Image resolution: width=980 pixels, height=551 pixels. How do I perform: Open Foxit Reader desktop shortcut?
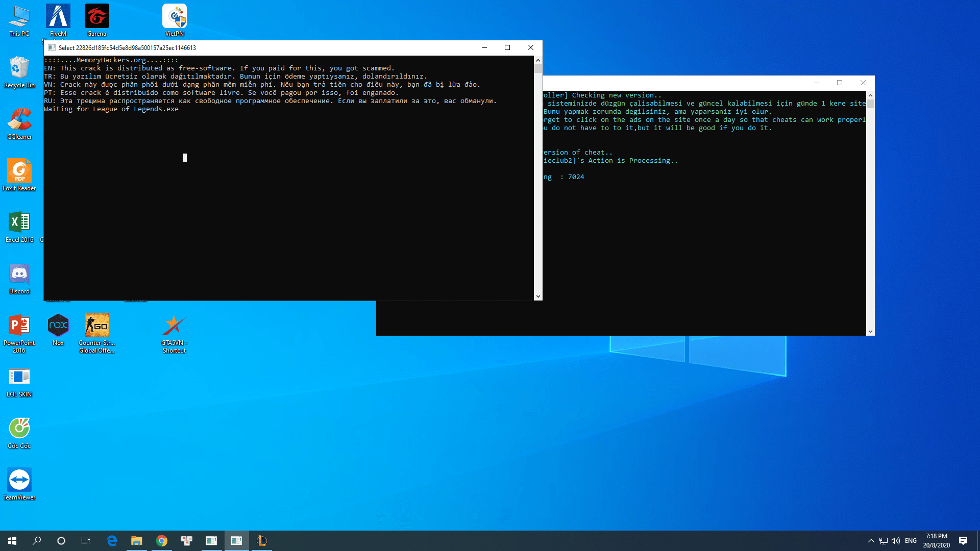(x=19, y=176)
